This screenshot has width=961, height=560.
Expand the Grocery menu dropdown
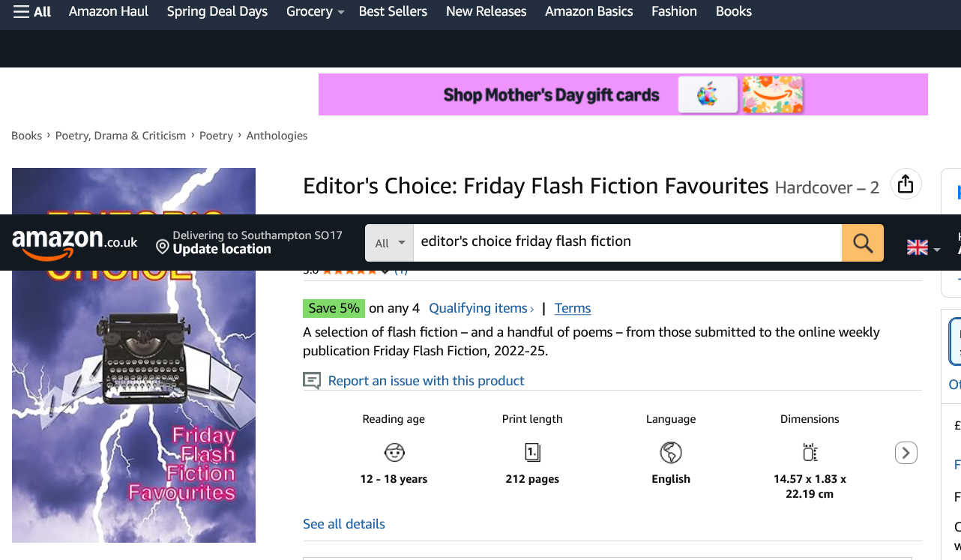coord(315,11)
